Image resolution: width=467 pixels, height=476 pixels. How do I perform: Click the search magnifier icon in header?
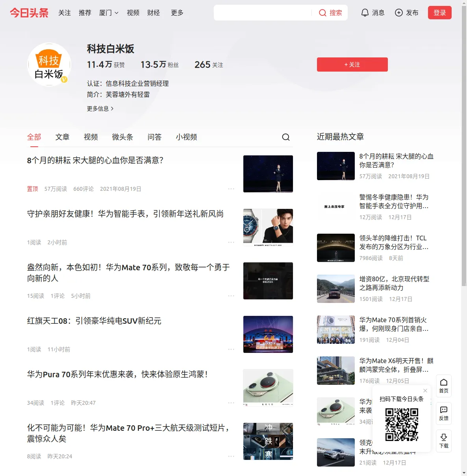pos(322,13)
